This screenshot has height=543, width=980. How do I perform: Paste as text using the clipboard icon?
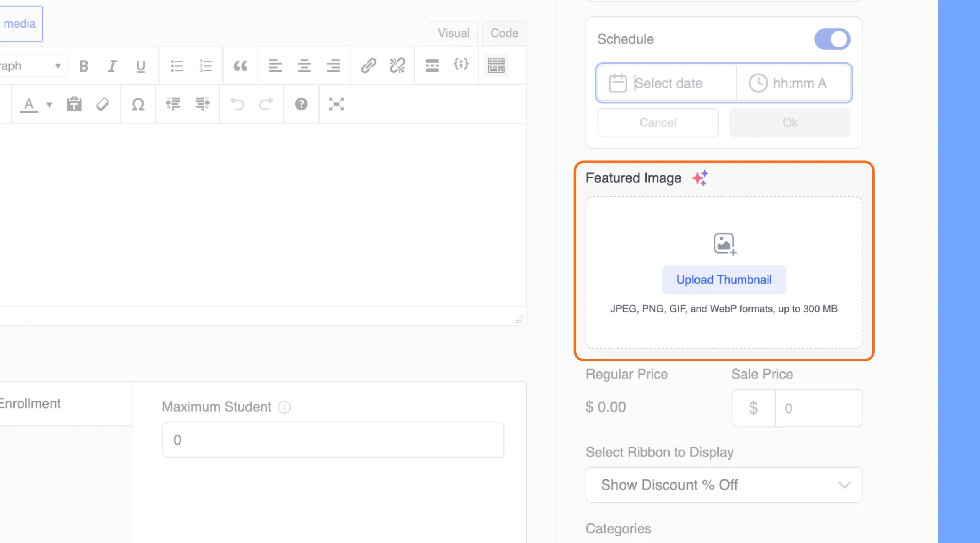[74, 104]
